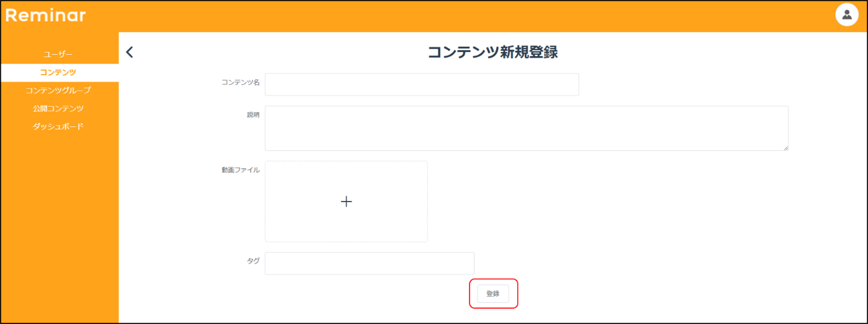Open 公開コンテンツ from the sidebar
This screenshot has height=324, width=868.
point(58,108)
